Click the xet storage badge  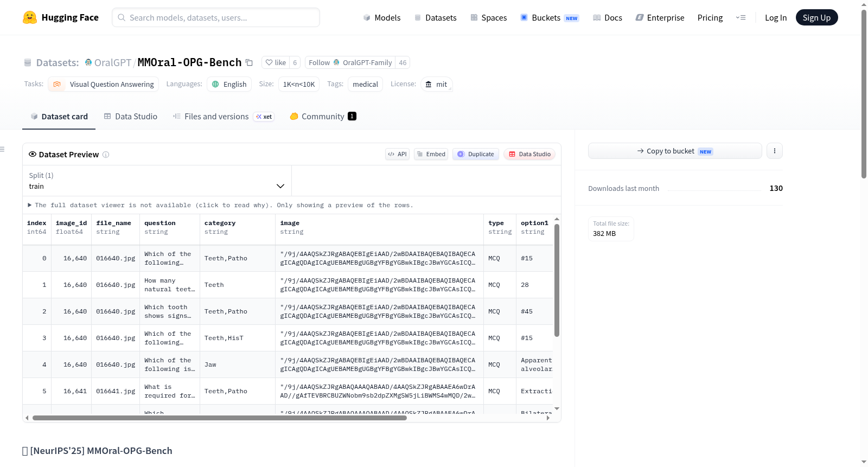click(264, 117)
